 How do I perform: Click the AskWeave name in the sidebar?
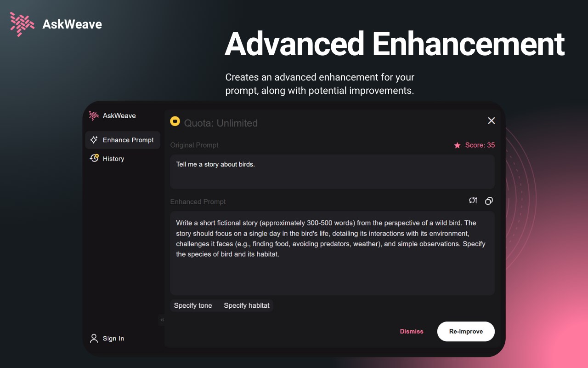pyautogui.click(x=119, y=115)
